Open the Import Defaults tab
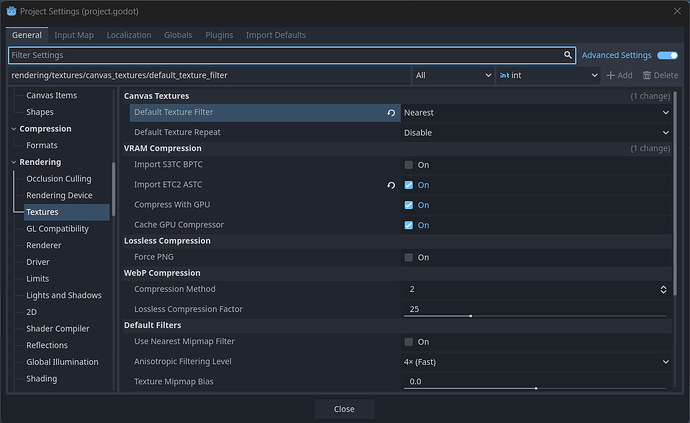This screenshot has height=423, width=690. (x=276, y=35)
